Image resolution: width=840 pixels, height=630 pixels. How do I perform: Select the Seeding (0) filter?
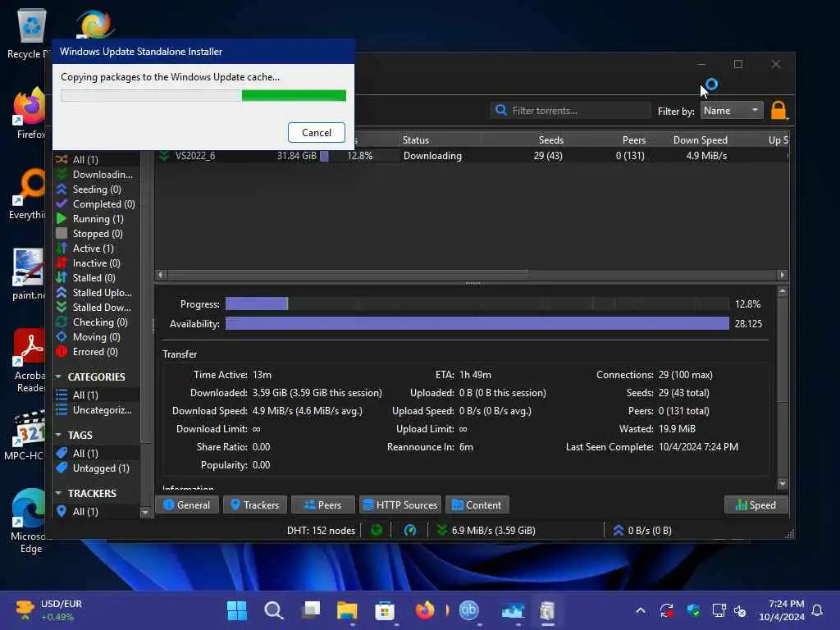96,189
